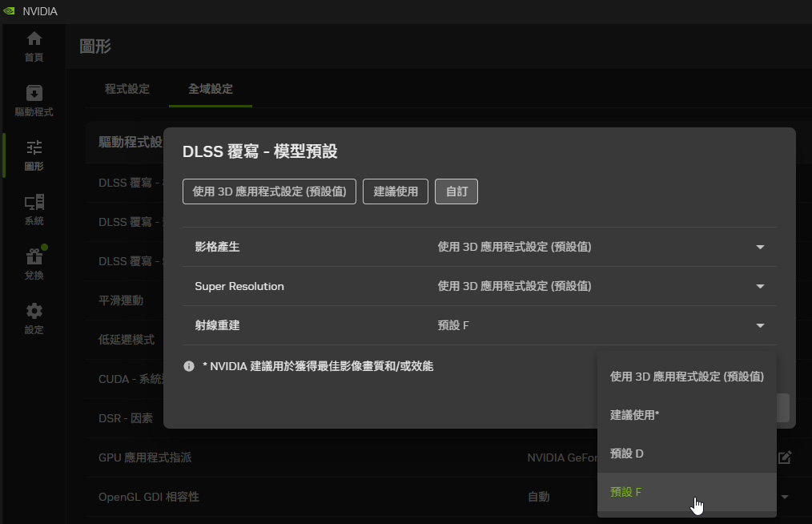
Task: Click the 自動 value for OpenGL GDI
Action: [538, 497]
